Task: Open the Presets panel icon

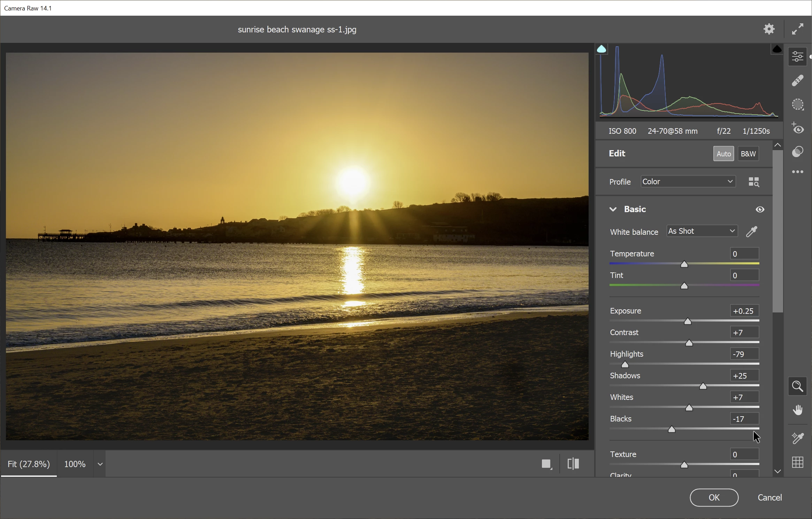Action: pos(797,152)
